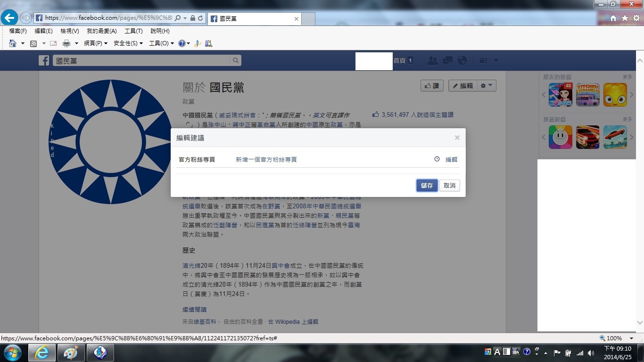Click the Research icon in command bar
644x362 pixels.
click(x=208, y=43)
